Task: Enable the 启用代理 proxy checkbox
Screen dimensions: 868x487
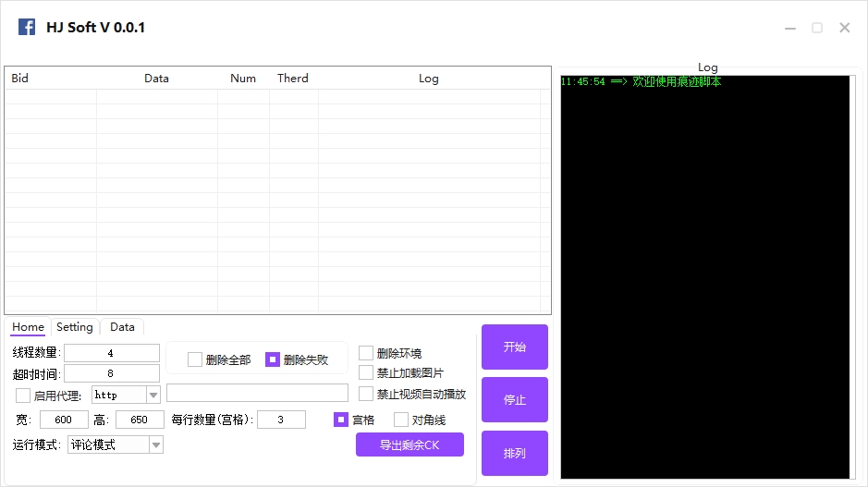Action: pos(23,396)
